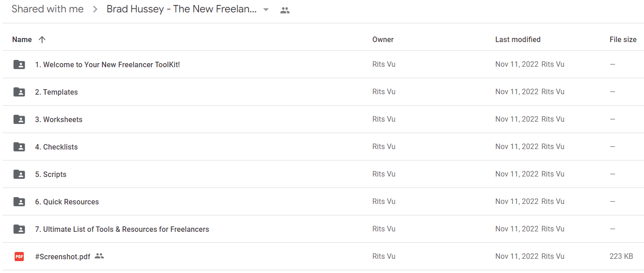Open Welcome to Your New Freelancer ToolKit folder
644x273 pixels.
pyautogui.click(x=107, y=64)
